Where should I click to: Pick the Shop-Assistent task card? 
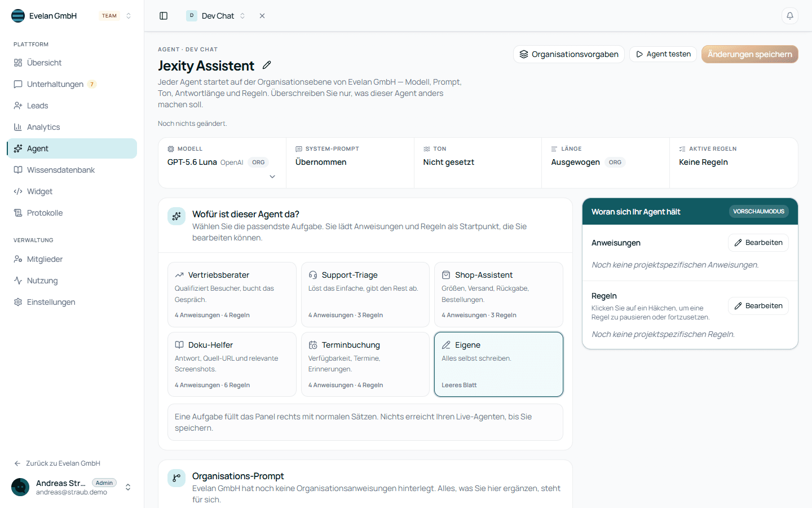tap(498, 295)
